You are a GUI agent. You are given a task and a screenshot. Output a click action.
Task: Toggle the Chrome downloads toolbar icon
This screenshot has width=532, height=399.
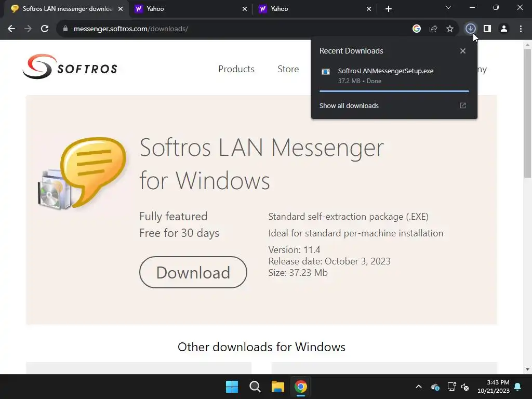pyautogui.click(x=470, y=29)
